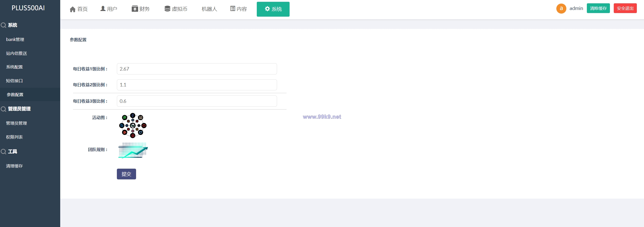Open bank管理 in the sidebar
Screen dimensions: 644x227
(x=15, y=40)
